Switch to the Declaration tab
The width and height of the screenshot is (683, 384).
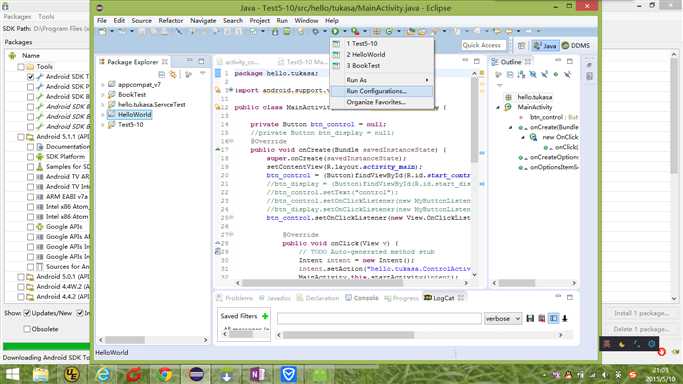pos(318,298)
